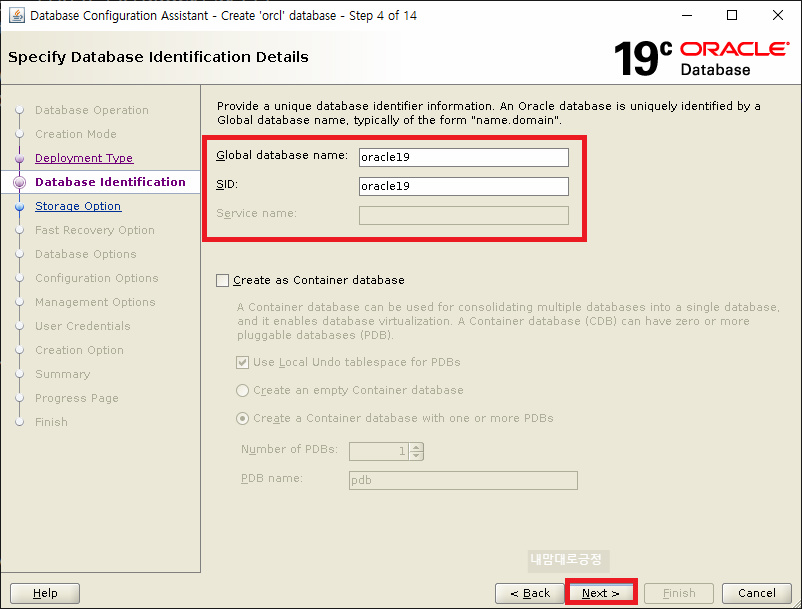Open the Help button
Image resolution: width=802 pixels, height=609 pixels.
(45, 593)
